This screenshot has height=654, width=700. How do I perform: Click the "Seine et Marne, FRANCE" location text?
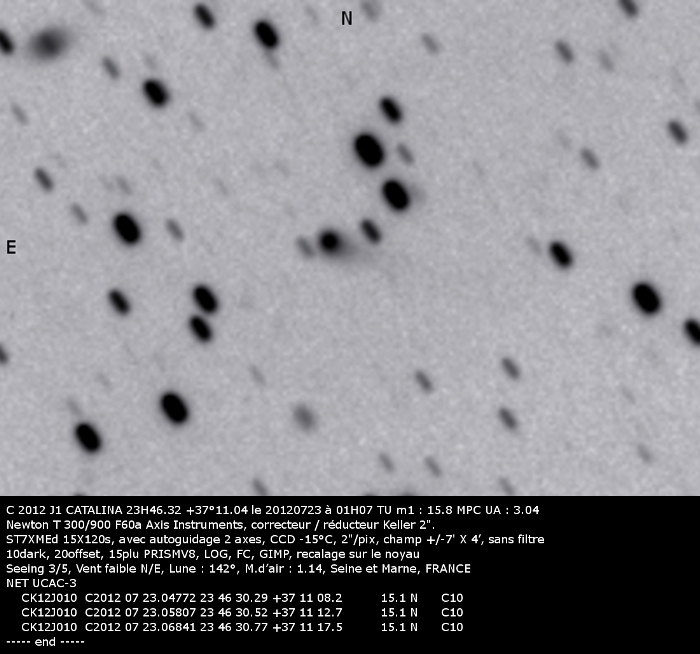click(412, 569)
